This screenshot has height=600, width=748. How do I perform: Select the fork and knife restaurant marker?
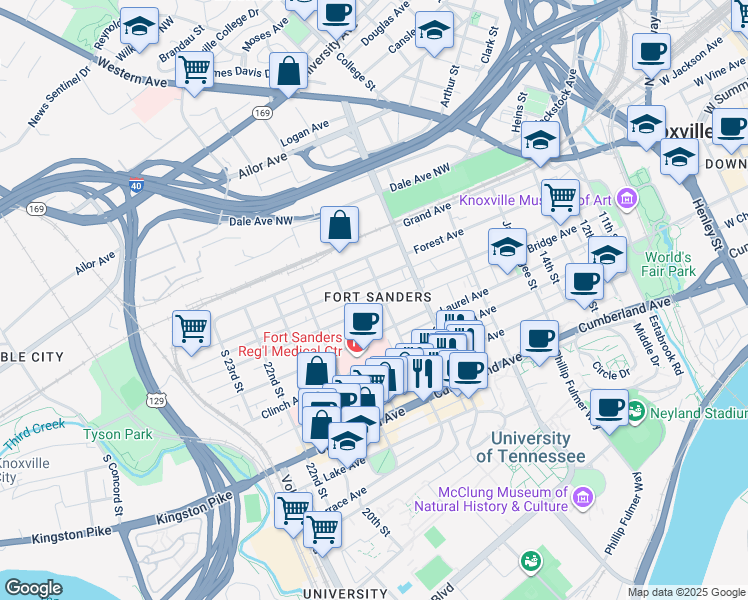423,375
